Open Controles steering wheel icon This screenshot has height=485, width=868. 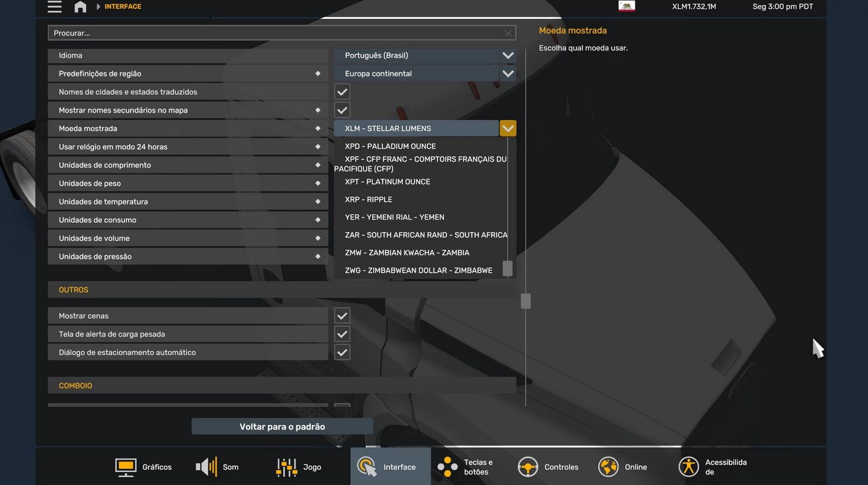pyautogui.click(x=528, y=467)
